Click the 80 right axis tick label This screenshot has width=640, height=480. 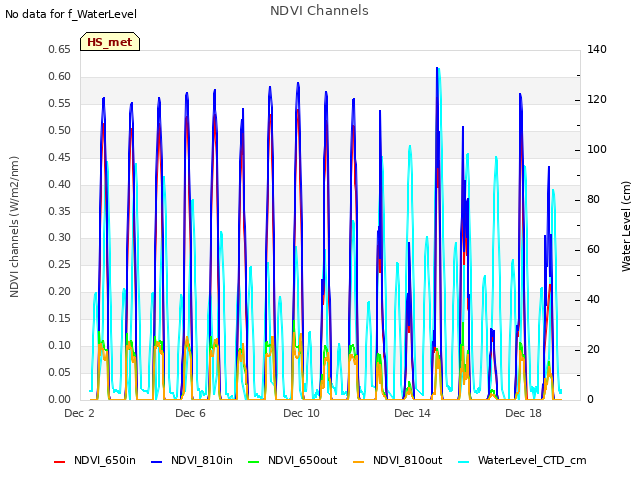pos(593,200)
